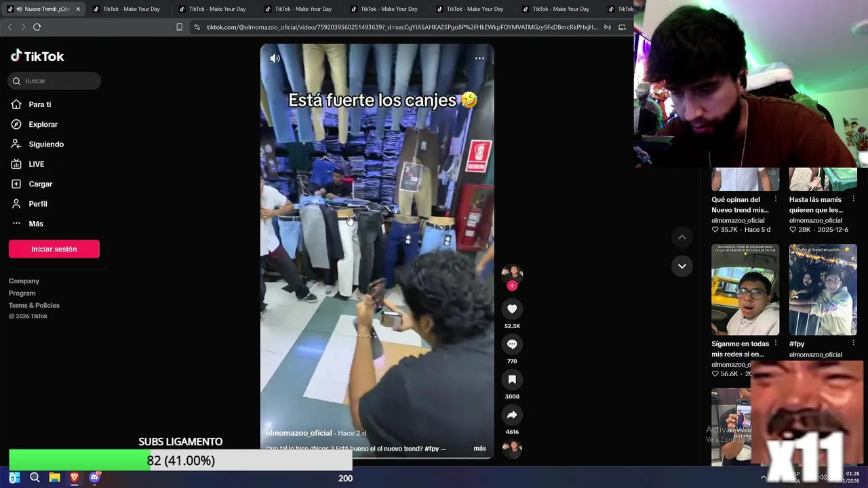Open the Company footer link
Image resolution: width=868 pixels, height=488 pixels.
(x=24, y=281)
